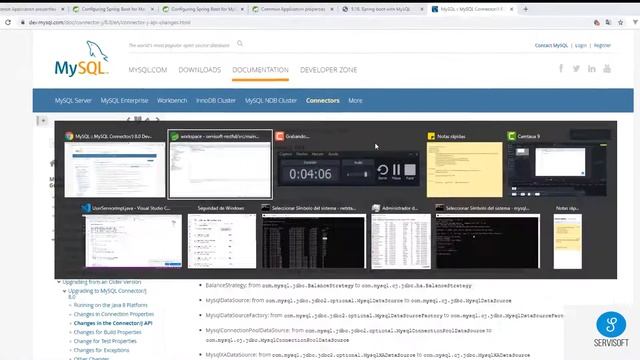Switch to the small Notas rápidas window
This screenshot has height=360, width=640.
tap(568, 241)
